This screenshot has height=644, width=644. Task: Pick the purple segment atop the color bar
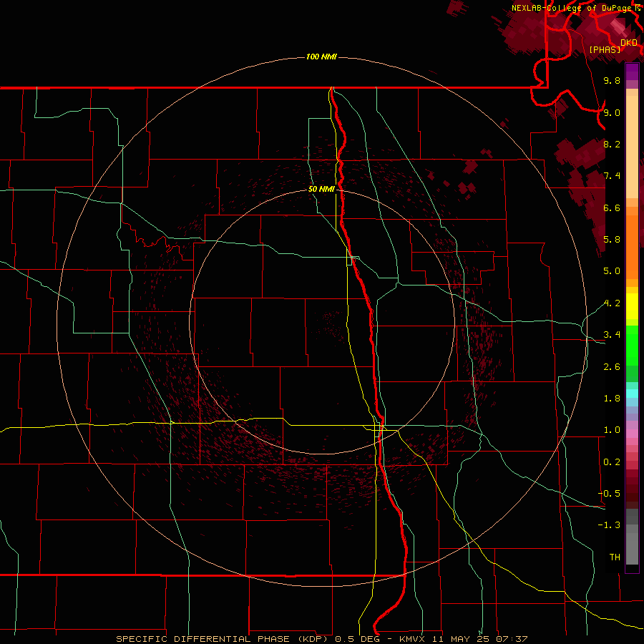click(x=632, y=72)
